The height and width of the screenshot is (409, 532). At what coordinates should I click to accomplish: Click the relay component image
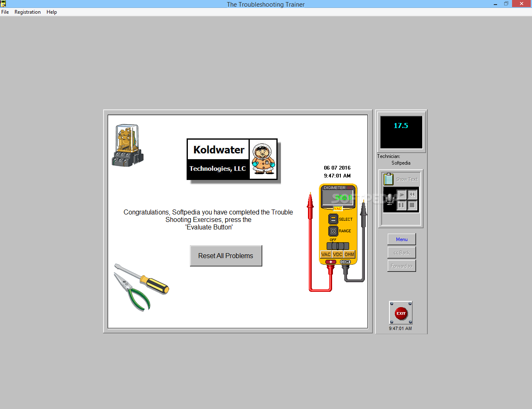[127, 146]
